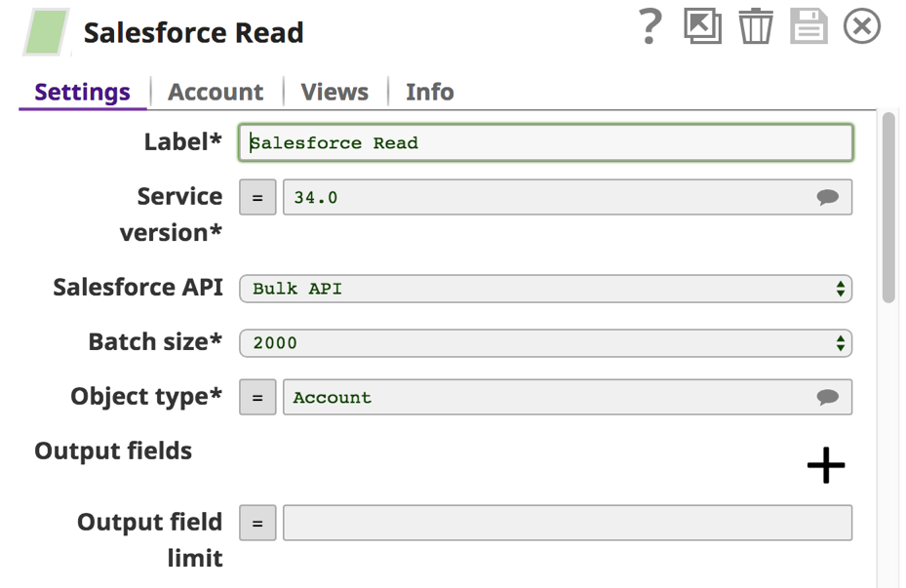Viewport: 906px width, 588px height.
Task: Toggle expression mode for Object type
Action: coord(257,397)
